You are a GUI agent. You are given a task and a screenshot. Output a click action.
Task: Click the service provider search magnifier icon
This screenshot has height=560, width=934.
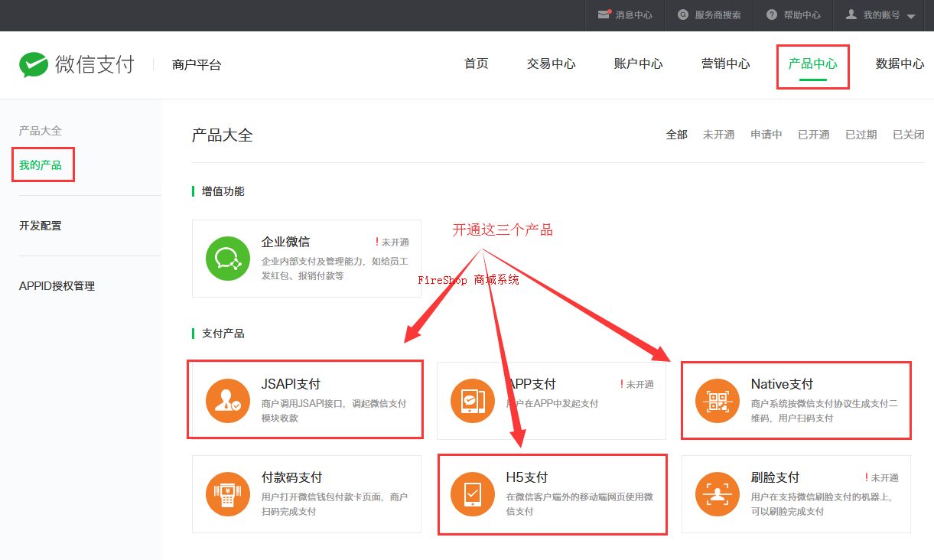pos(682,15)
